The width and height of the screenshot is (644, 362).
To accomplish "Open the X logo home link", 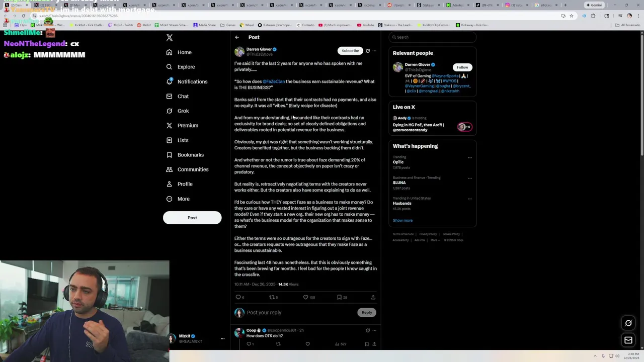I will click(x=170, y=38).
